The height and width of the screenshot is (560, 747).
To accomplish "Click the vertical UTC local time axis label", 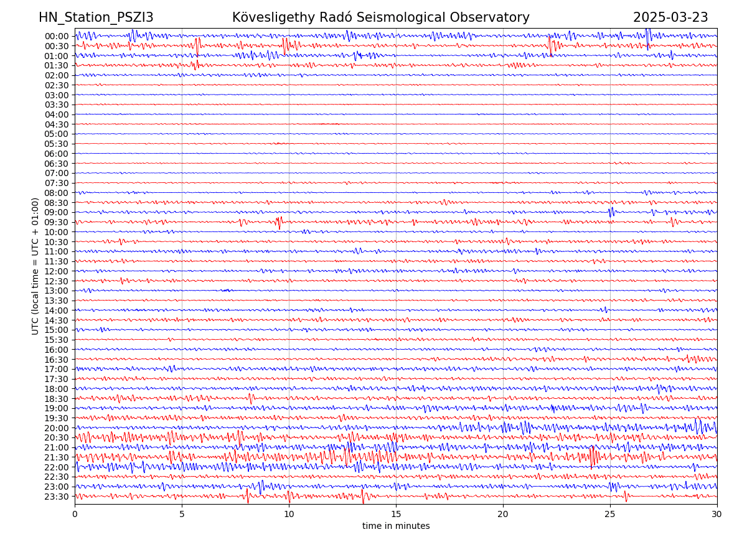I will [x=35, y=266].
